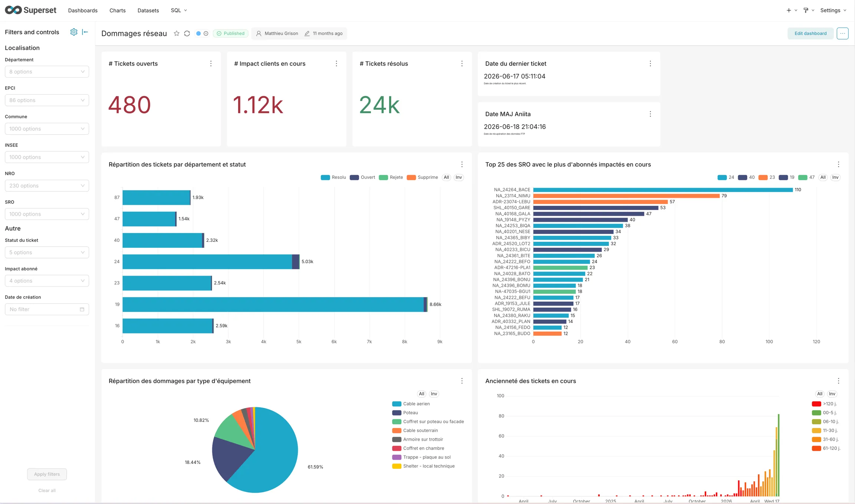This screenshot has width=855, height=504.
Task: Refresh dashboard using circular arrow icon
Action: [187, 33]
